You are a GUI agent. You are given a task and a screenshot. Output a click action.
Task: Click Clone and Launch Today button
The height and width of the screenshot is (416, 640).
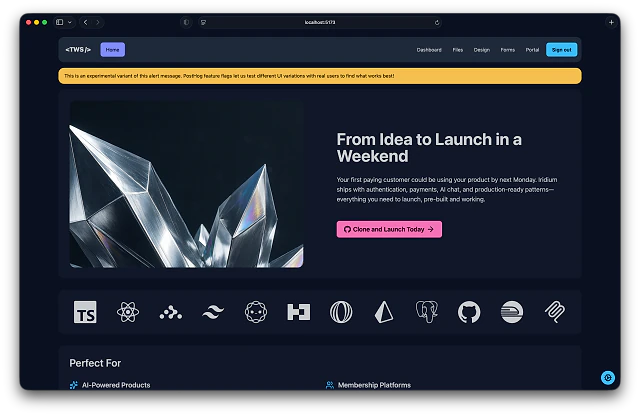pos(389,229)
